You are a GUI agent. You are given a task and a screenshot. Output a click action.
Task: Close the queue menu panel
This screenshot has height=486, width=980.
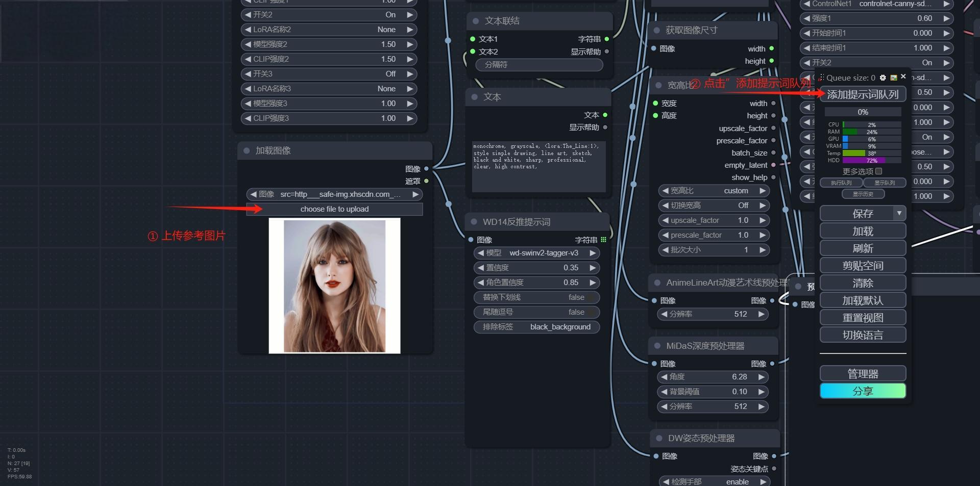pyautogui.click(x=903, y=76)
